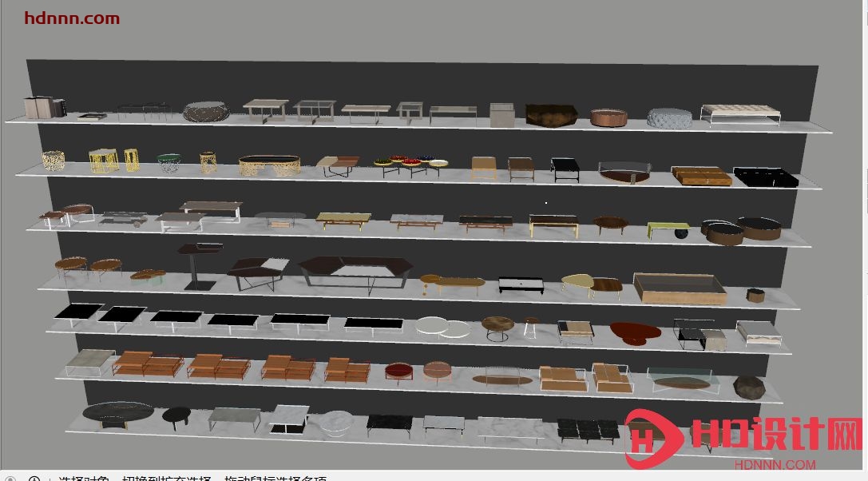Select the black tiled grid-top table
Screen dimensions: 868x481
[x=588, y=430]
